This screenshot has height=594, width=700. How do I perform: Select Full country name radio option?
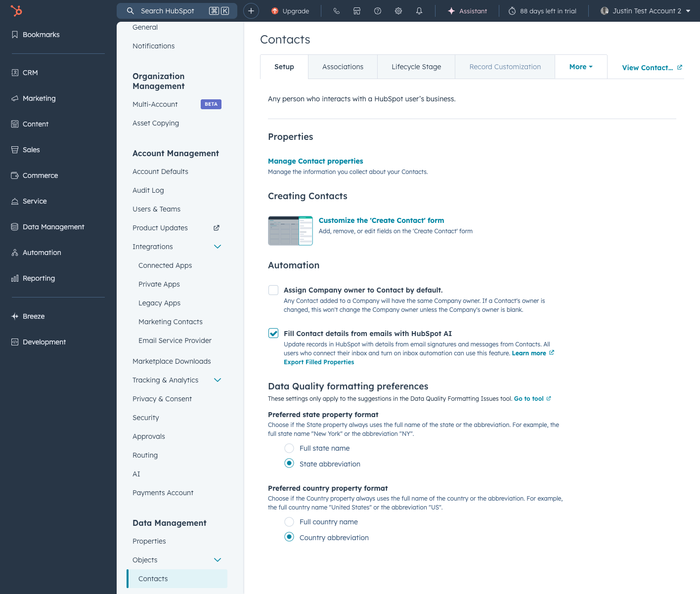(x=289, y=522)
